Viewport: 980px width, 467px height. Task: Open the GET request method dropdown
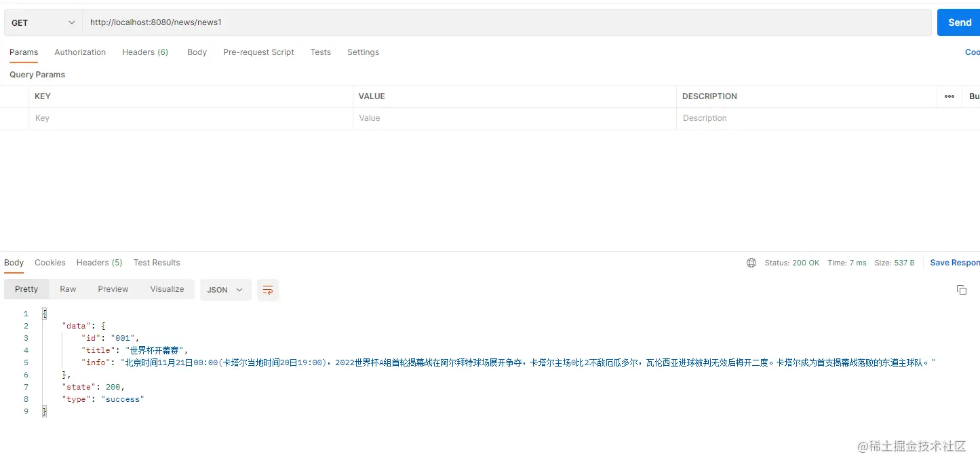pos(42,22)
